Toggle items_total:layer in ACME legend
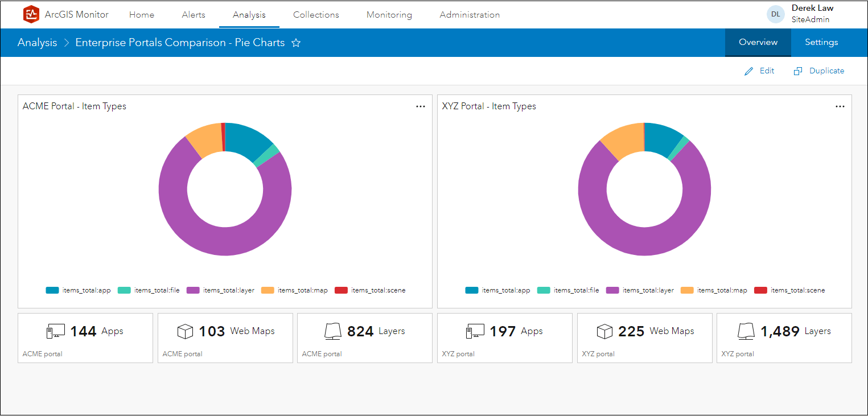Image resolution: width=868 pixels, height=416 pixels. tap(220, 290)
